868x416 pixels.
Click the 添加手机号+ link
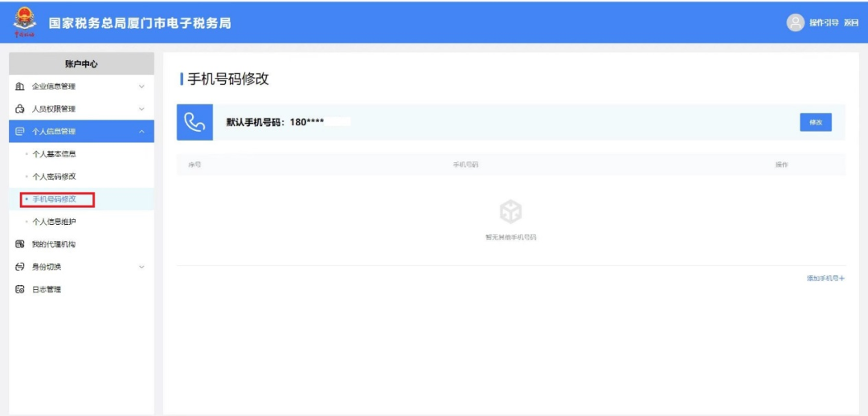[x=825, y=279]
